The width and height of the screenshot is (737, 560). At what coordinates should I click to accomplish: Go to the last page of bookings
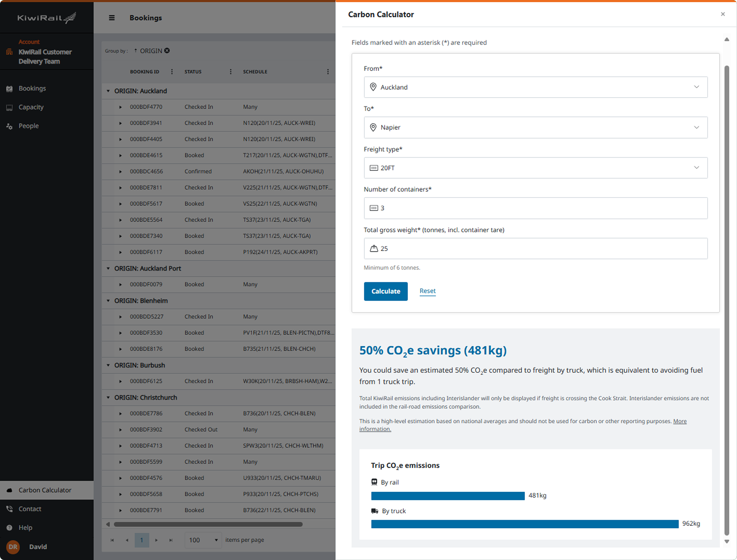[171, 540]
